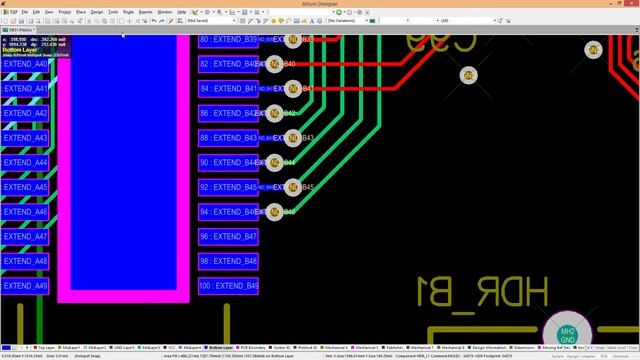Click the Open document folder icon
This screenshot has width=640, height=360.
click(13, 20)
